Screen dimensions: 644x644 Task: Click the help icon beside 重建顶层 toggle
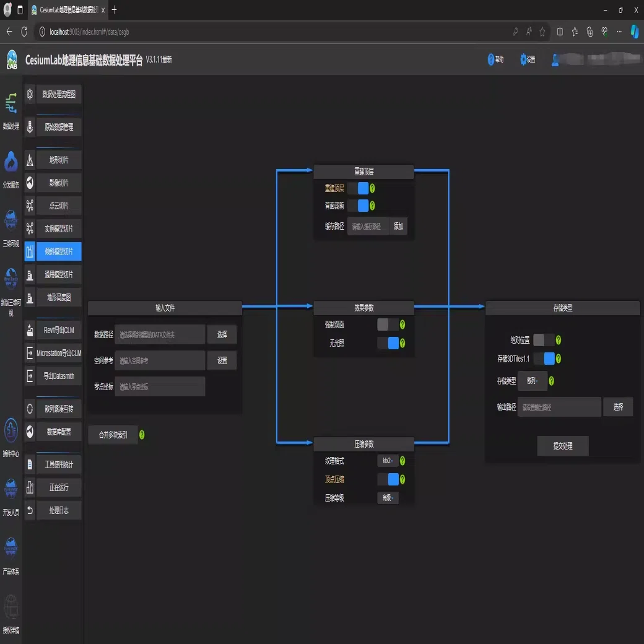click(372, 188)
